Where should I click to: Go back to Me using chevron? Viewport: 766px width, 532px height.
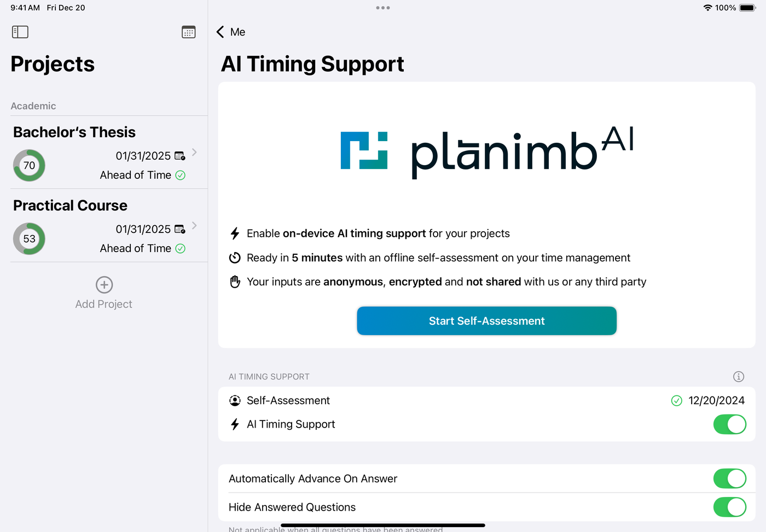[x=220, y=32]
